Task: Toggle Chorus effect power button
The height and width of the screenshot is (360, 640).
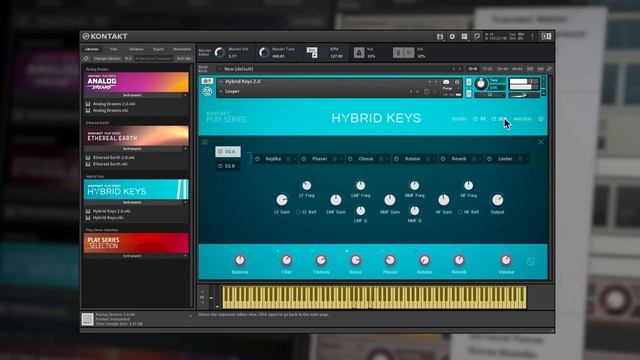Action: pos(350,159)
